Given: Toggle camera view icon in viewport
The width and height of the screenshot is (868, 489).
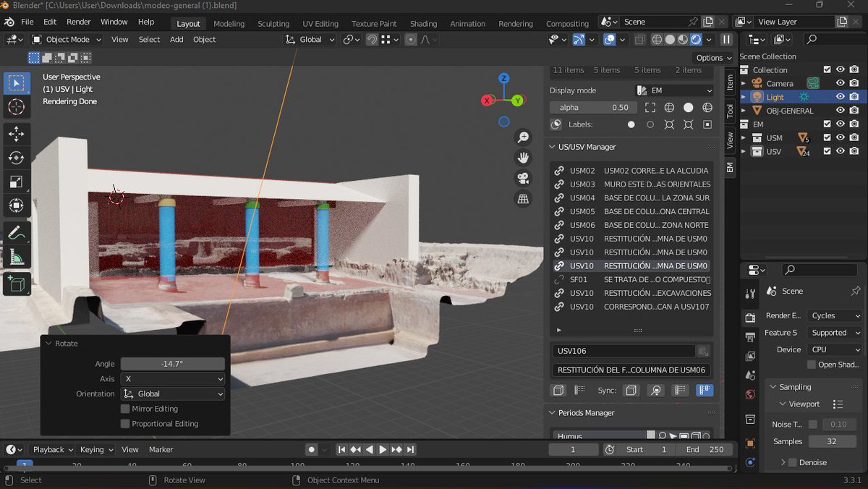Looking at the screenshot, I should [523, 178].
